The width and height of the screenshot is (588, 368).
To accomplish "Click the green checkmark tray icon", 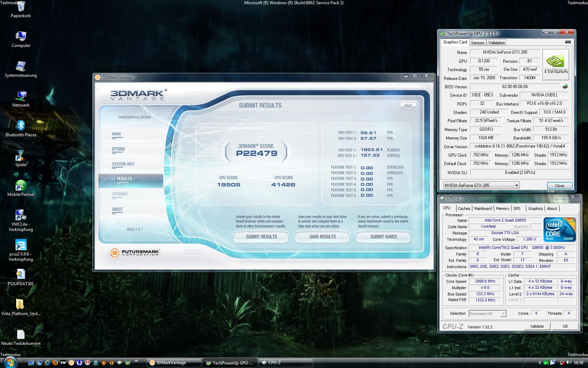I will click(546, 363).
